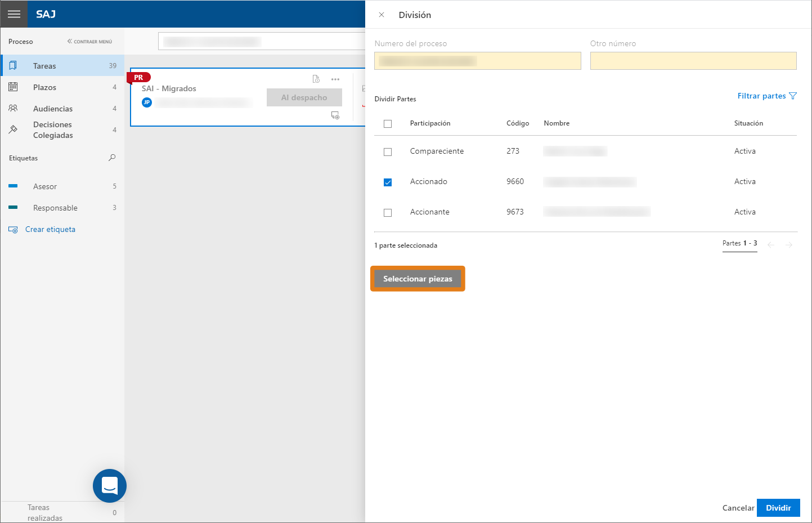Collapse the menu via Contraer Menú

click(x=89, y=42)
